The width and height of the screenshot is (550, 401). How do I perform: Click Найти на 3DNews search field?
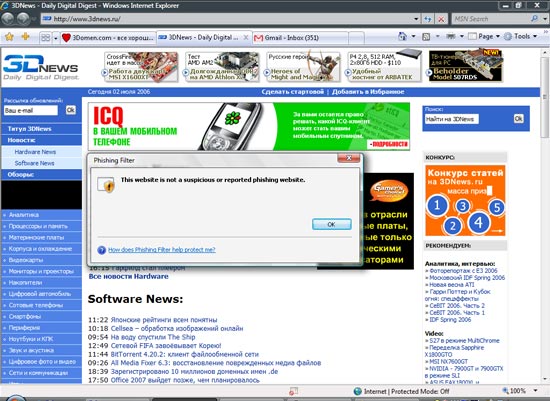pos(451,119)
